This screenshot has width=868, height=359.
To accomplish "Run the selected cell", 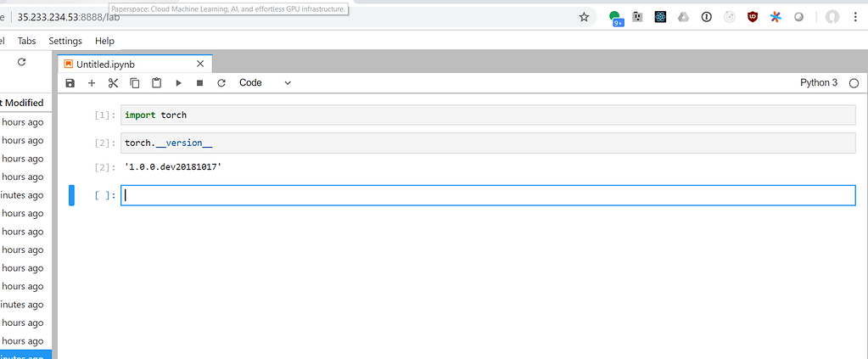I will point(178,83).
